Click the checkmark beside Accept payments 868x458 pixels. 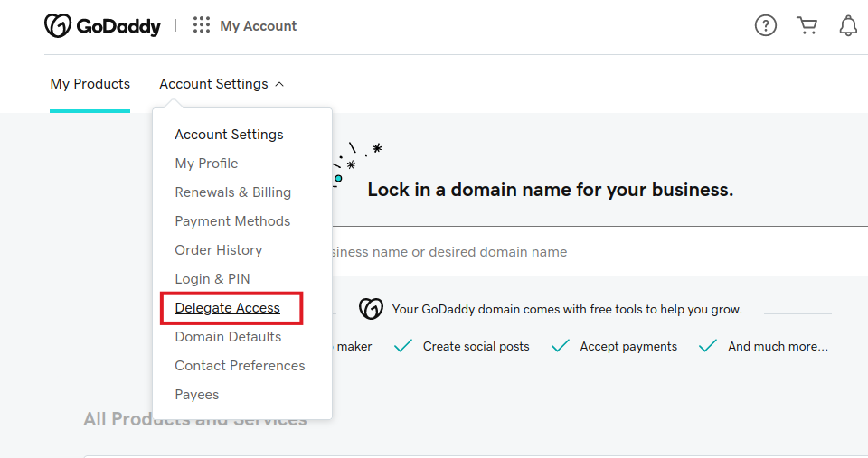[x=561, y=346]
